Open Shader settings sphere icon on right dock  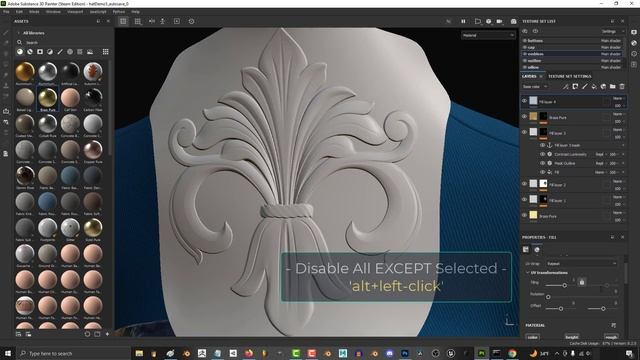click(634, 43)
